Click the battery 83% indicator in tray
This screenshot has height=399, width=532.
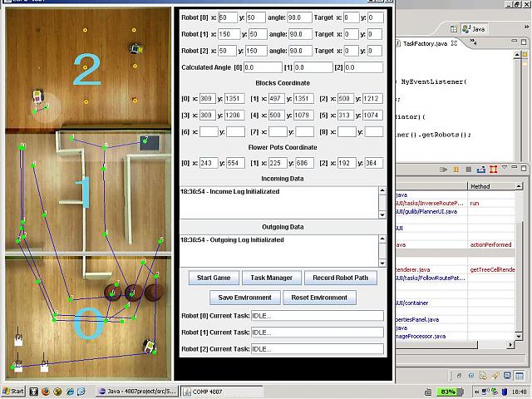point(447,391)
